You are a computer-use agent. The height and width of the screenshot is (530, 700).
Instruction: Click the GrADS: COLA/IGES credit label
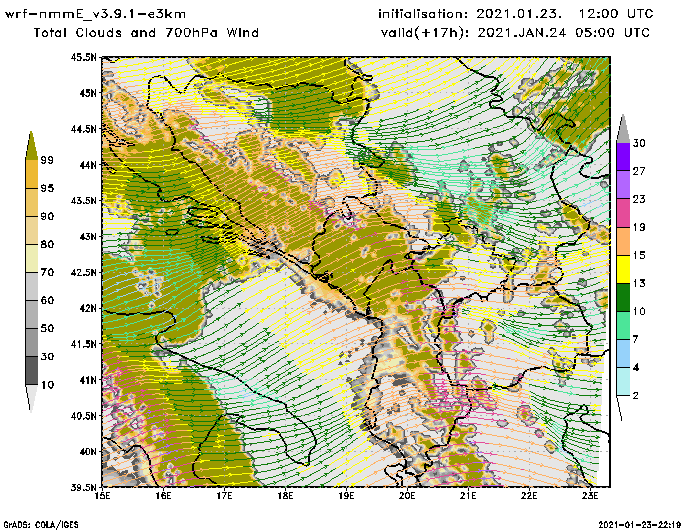pyautogui.click(x=42, y=523)
